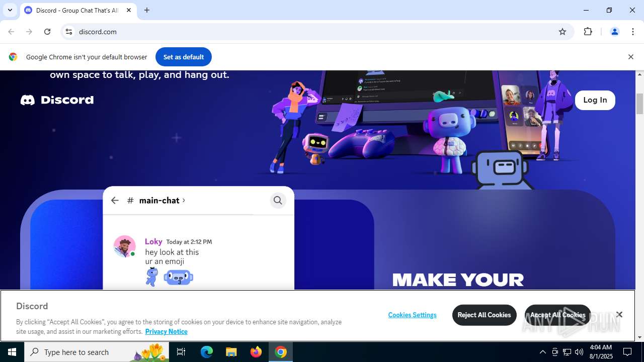Click Chrome icon in taskbar
Image resolution: width=644 pixels, height=362 pixels.
coord(281,352)
